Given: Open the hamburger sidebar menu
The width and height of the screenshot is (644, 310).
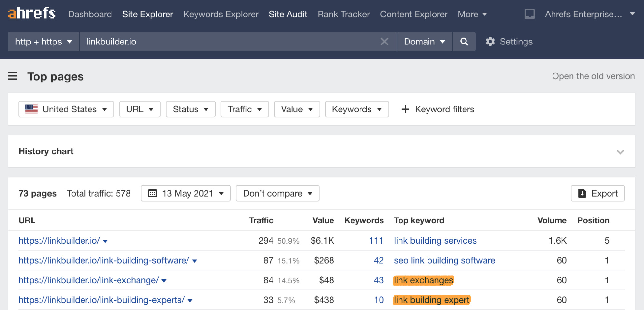Looking at the screenshot, I should point(13,76).
